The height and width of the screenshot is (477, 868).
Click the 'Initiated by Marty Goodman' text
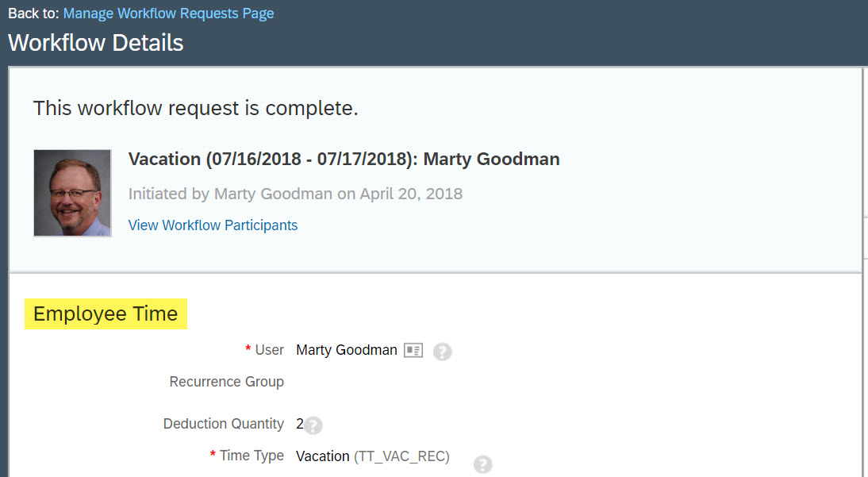295,194
